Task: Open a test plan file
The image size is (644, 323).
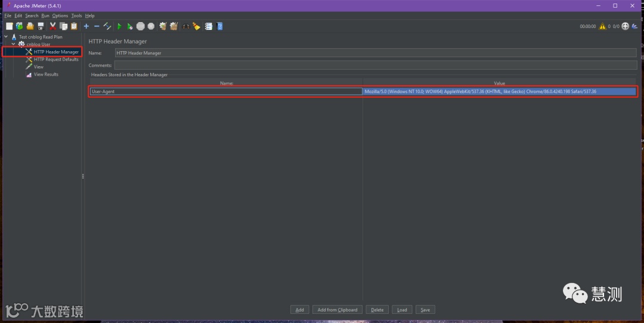Action: point(30,26)
